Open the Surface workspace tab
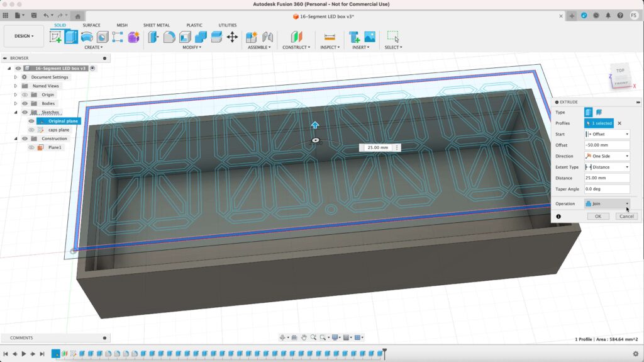Screen dimensions: 644x362 coord(91,25)
